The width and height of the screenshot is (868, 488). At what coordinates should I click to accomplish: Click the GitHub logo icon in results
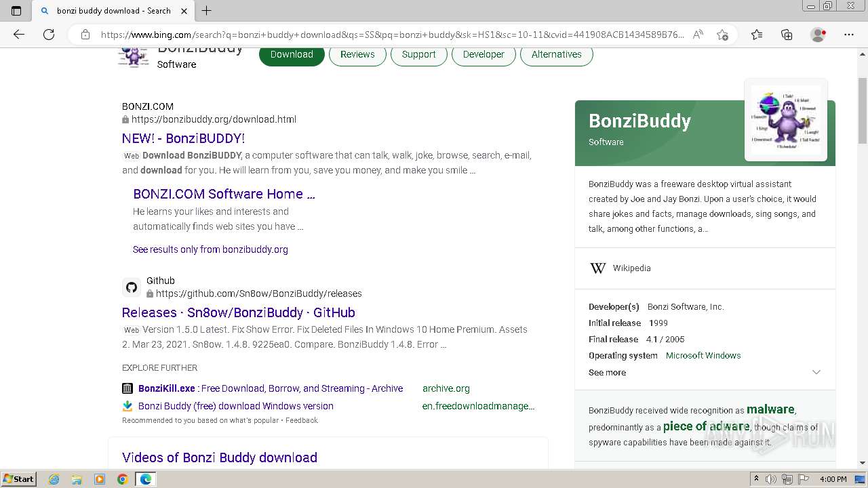pyautogui.click(x=132, y=287)
